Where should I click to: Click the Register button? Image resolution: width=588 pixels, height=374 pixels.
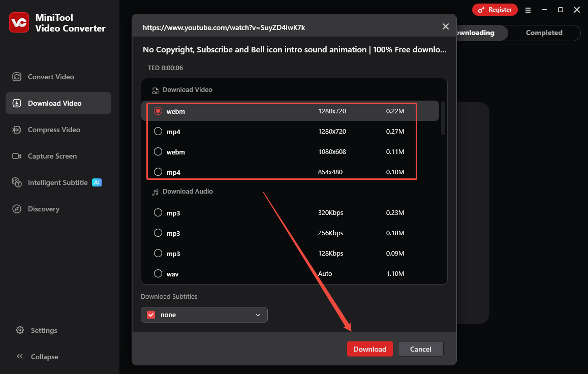click(494, 9)
